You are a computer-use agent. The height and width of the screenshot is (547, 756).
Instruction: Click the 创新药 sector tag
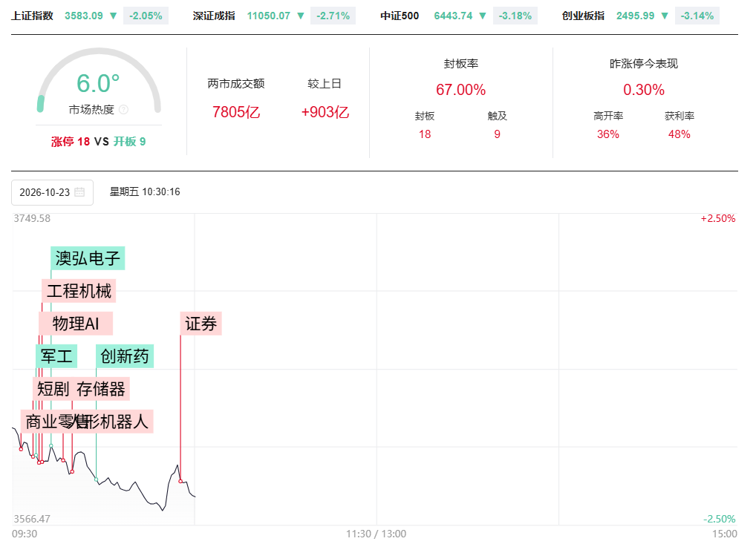point(125,356)
